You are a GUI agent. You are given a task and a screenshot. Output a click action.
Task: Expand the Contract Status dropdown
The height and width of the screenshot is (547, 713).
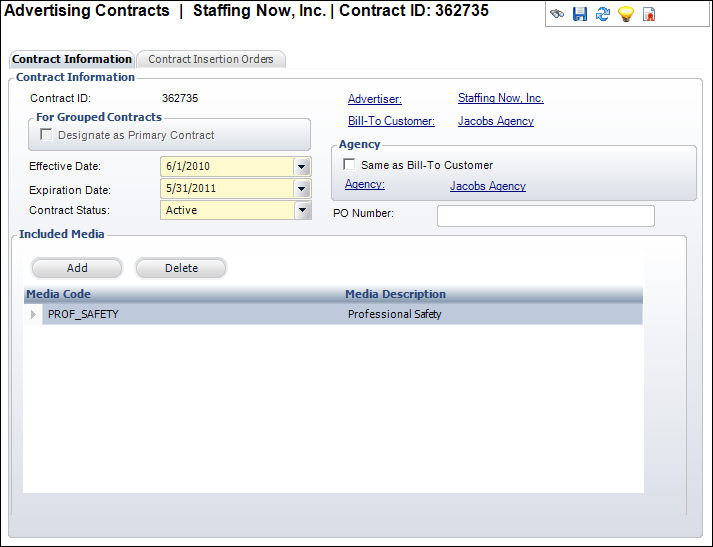click(302, 211)
